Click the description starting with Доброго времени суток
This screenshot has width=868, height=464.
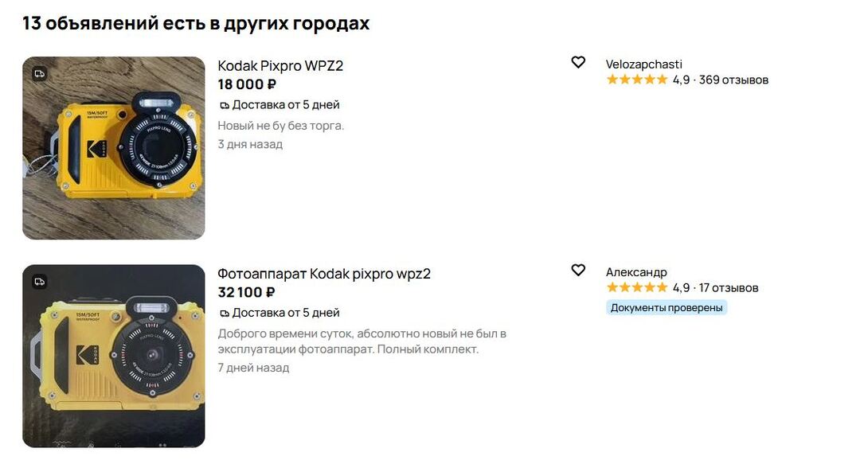pyautogui.click(x=362, y=341)
